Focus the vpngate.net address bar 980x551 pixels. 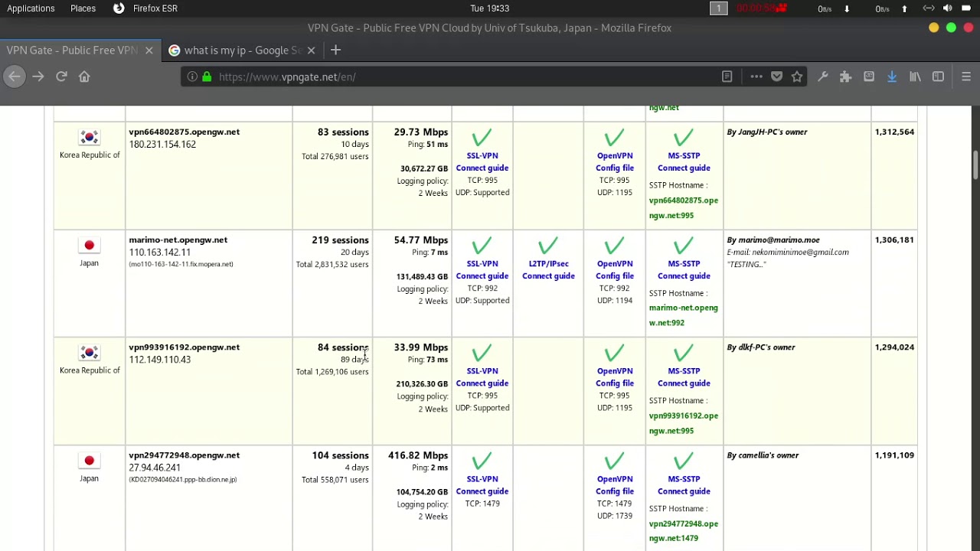click(459, 77)
